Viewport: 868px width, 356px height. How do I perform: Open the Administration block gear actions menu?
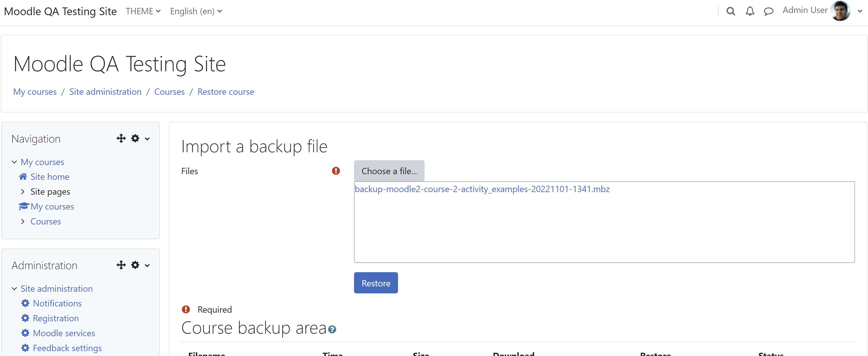coord(135,265)
